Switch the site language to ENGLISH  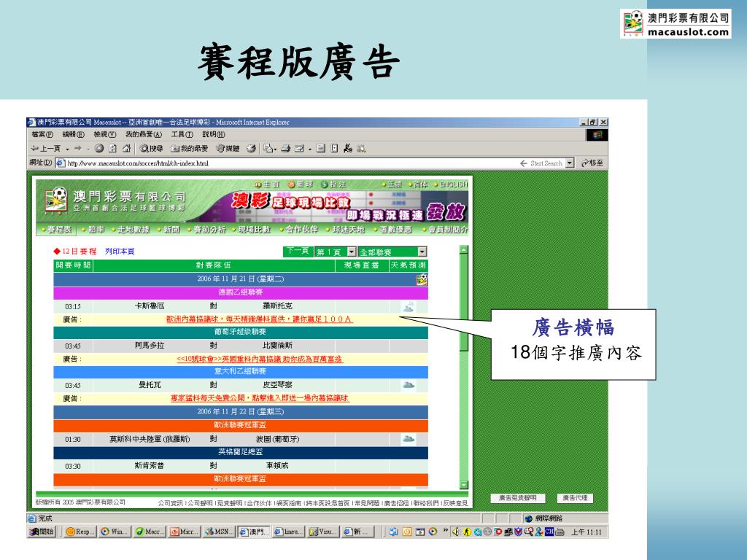451,184
